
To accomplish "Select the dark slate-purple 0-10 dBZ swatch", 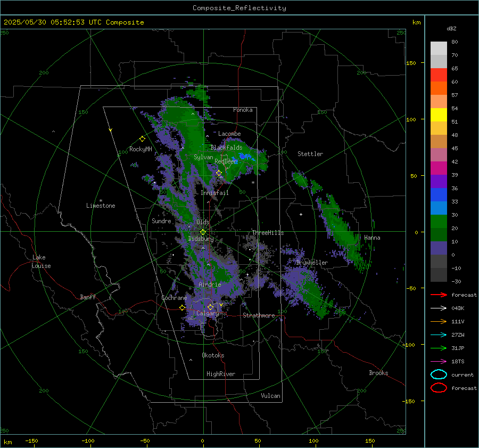I will (x=439, y=248).
